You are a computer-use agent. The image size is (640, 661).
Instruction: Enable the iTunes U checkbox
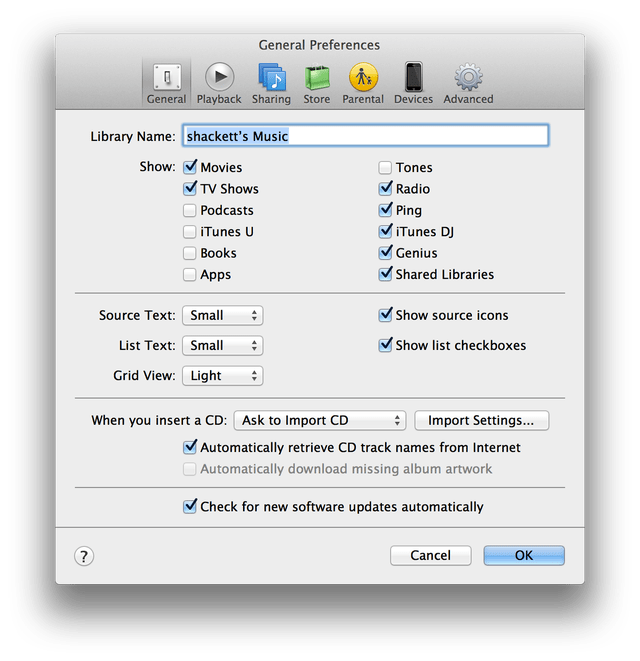click(x=190, y=231)
